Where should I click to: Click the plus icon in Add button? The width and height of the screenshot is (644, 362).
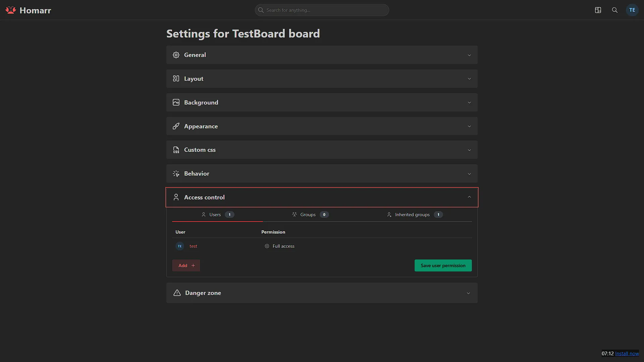coord(193,265)
